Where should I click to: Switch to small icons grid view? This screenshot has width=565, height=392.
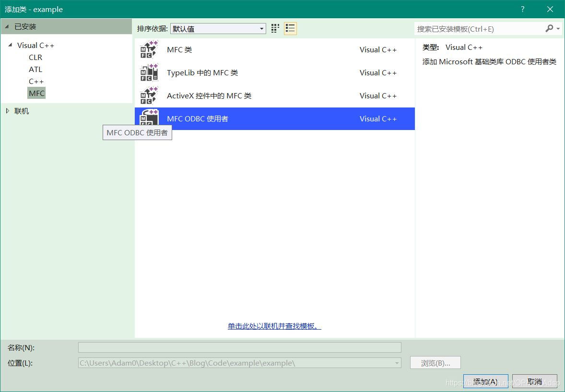[x=275, y=28]
